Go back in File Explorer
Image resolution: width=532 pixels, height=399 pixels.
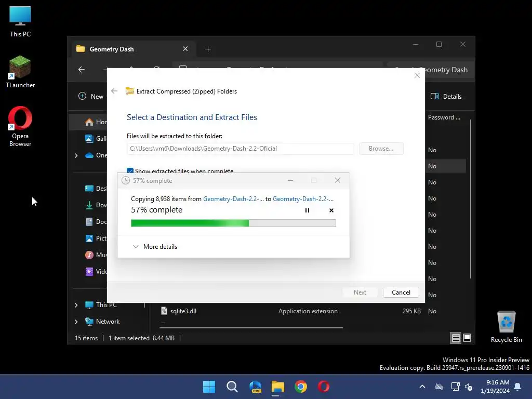(x=82, y=70)
